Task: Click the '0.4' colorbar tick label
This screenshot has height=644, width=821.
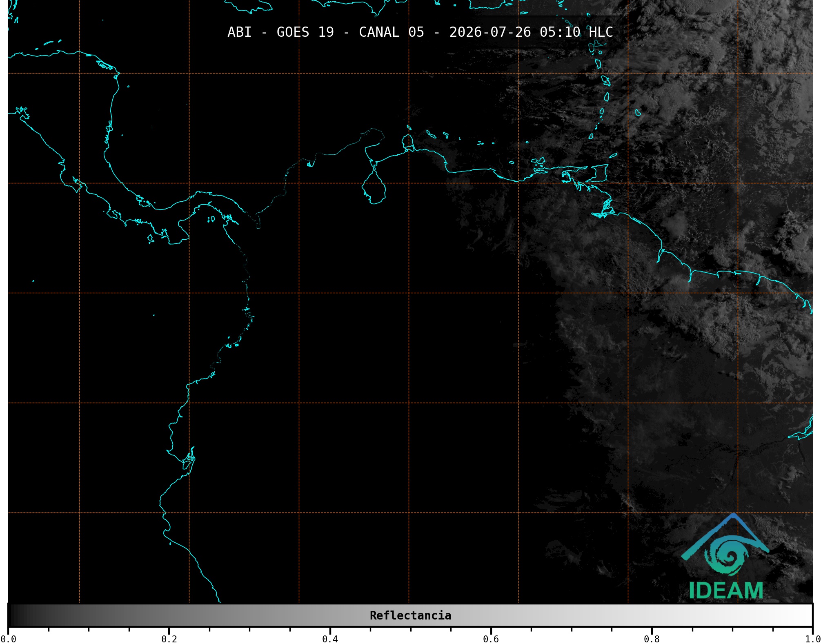Action: [x=330, y=639]
